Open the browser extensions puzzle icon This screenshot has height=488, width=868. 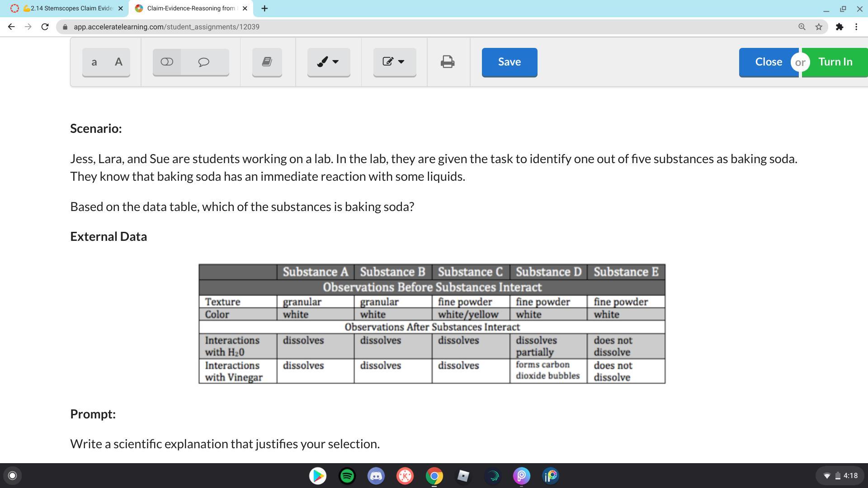tap(840, 27)
